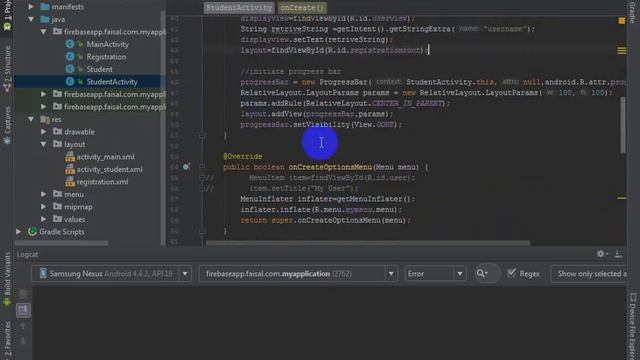Expand the values folder
Screen dimensions: 640x360
43,219
